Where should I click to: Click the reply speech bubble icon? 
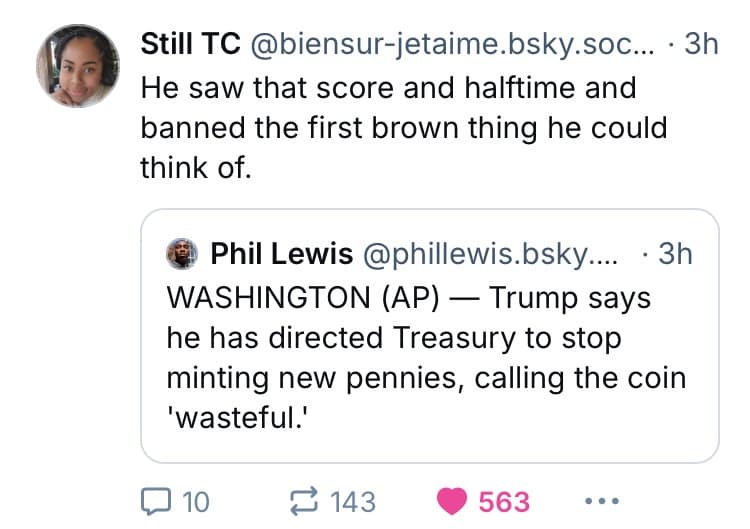157,501
